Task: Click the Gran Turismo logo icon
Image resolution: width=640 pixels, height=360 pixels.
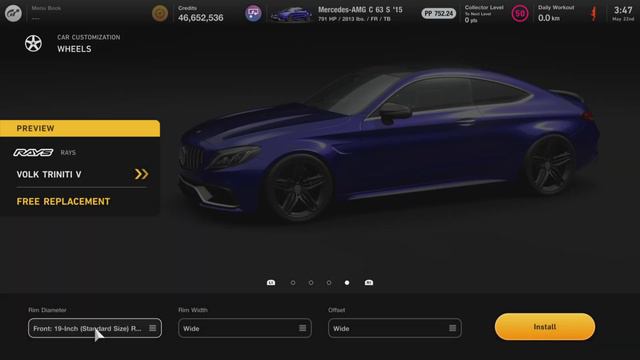Action: click(x=13, y=13)
